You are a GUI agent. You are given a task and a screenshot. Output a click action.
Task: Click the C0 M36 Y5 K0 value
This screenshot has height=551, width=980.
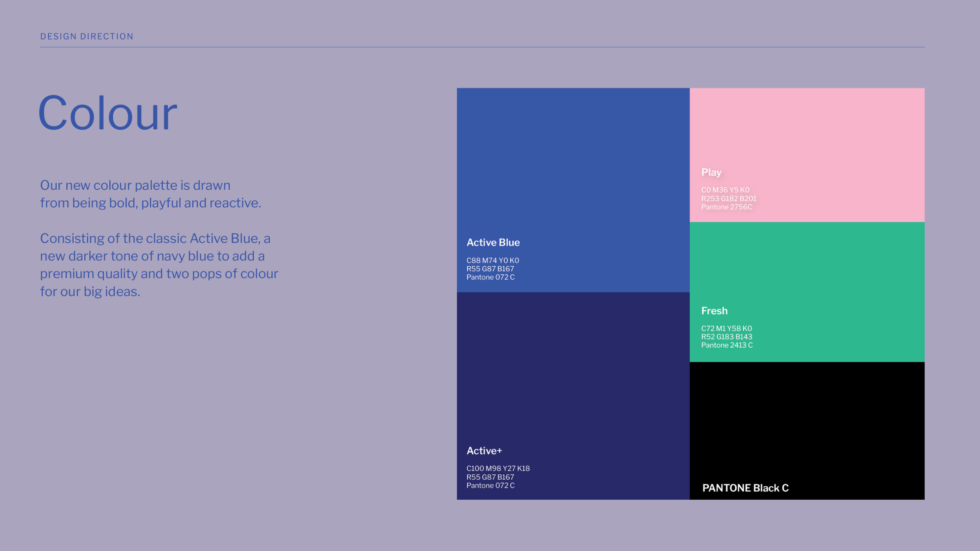[x=725, y=190]
